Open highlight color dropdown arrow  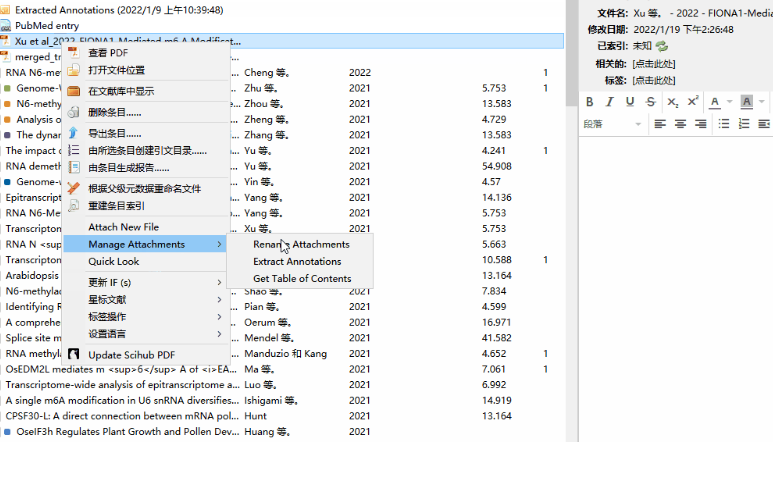(762, 102)
